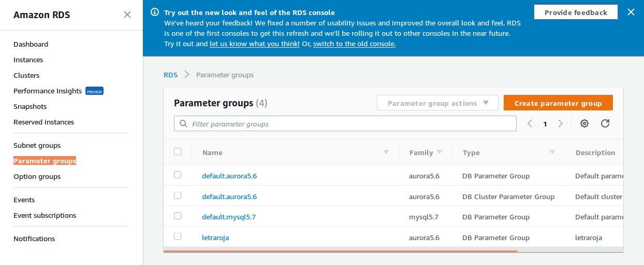This screenshot has width=644, height=265.
Task: Open Snapshots in the sidebar
Action: tap(30, 106)
